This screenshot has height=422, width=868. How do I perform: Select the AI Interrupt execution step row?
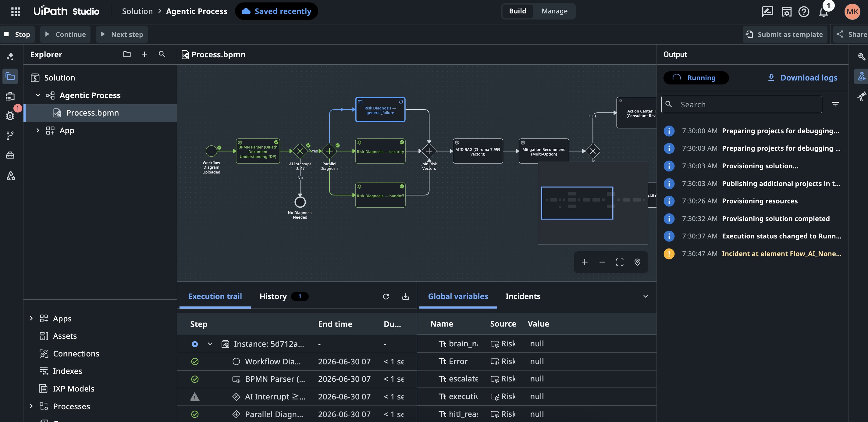[297, 397]
